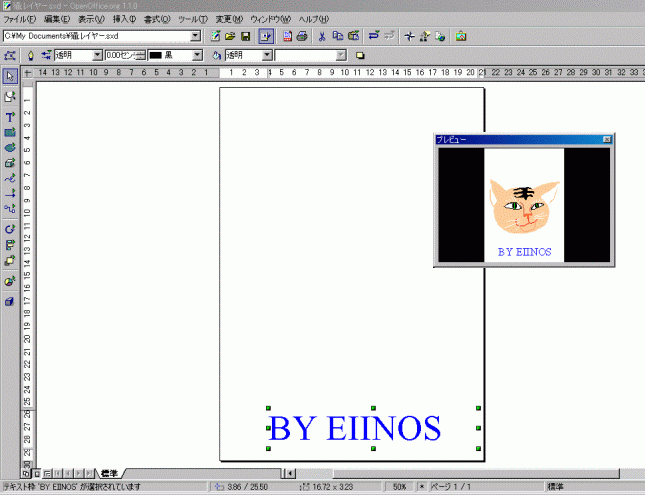Open the Zoom tool flyout
The image size is (645, 495).
click(10, 96)
